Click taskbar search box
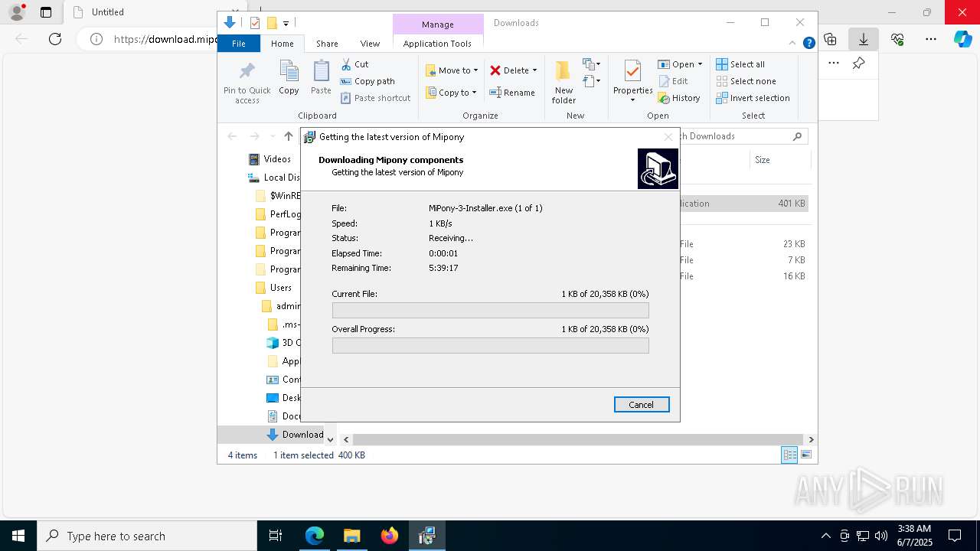 pos(147,536)
